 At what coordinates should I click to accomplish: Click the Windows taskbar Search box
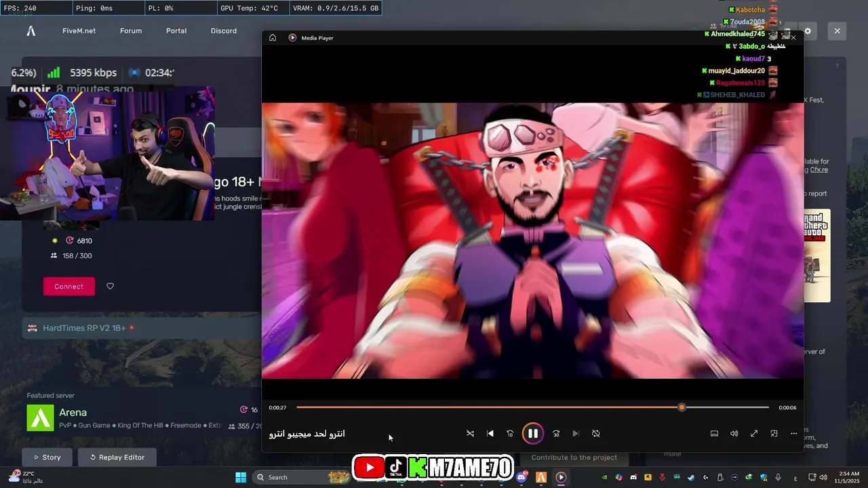coord(300,477)
